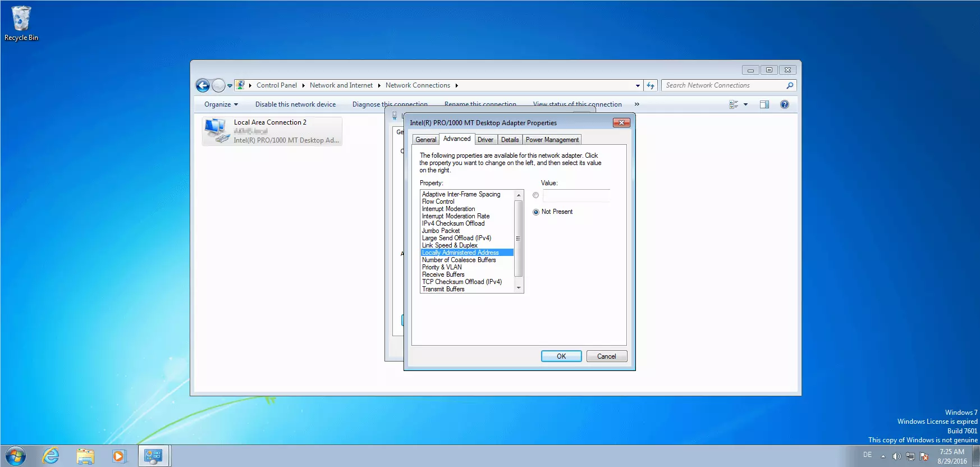Toggle the preview pane icon
Viewport: 980px width, 467px height.
pyautogui.click(x=764, y=104)
